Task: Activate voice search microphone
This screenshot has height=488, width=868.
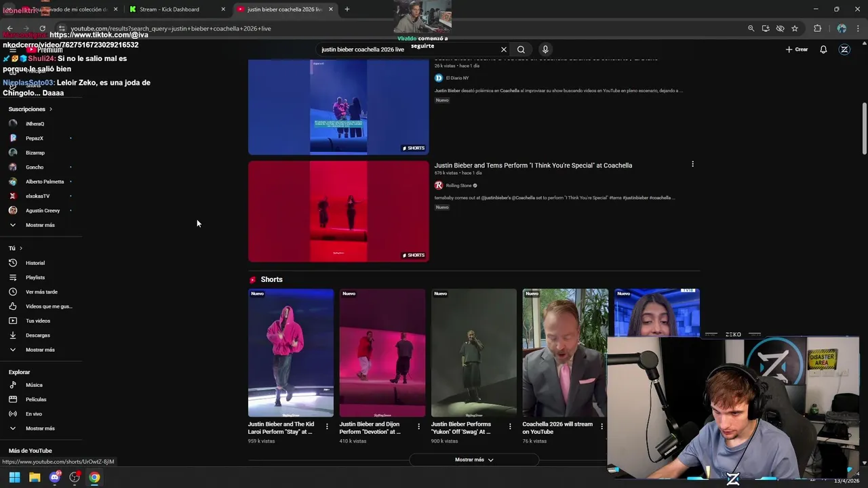Action: coord(545,49)
